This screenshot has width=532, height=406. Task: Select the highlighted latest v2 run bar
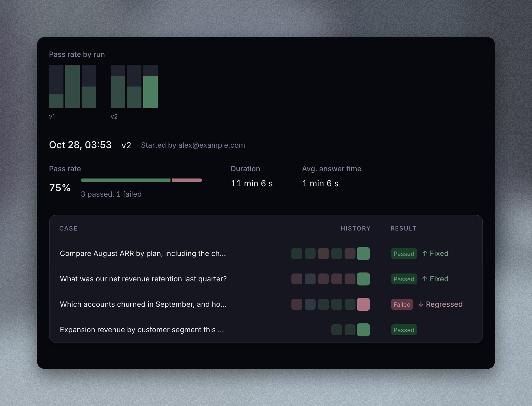tap(151, 87)
